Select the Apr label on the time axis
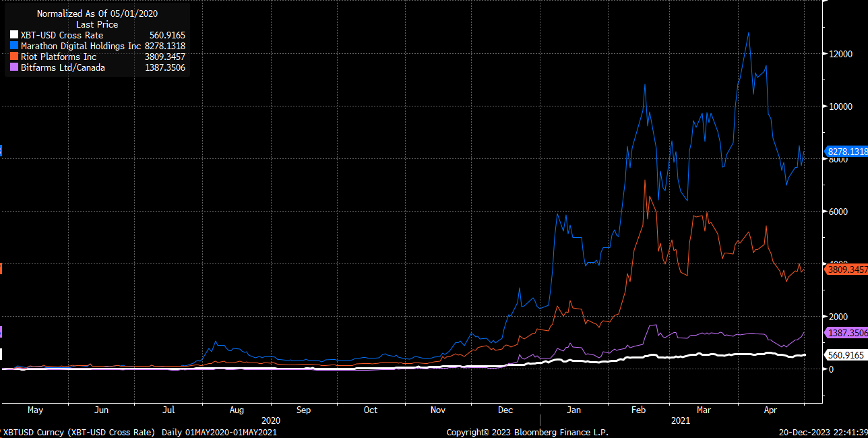The height and width of the screenshot is (438, 868). 771,410
